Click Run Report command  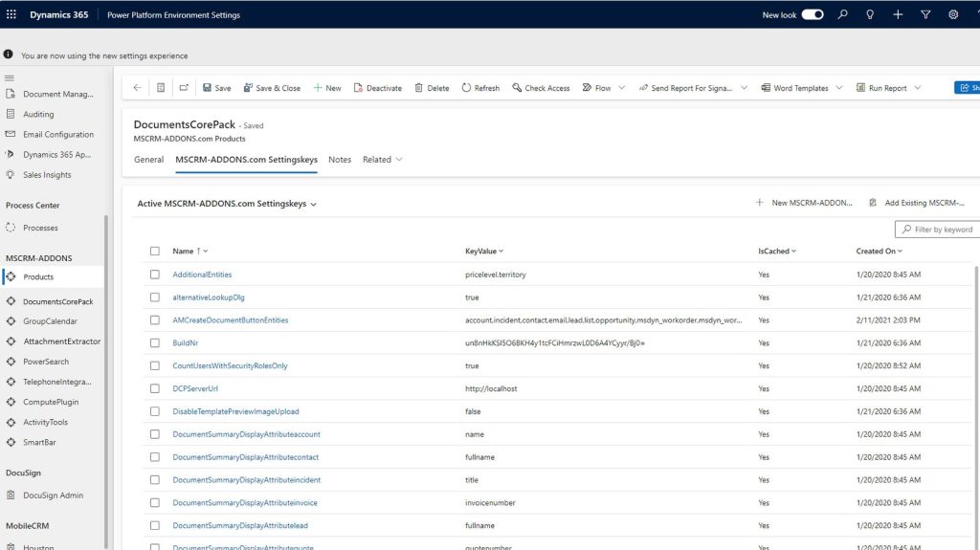[881, 88]
